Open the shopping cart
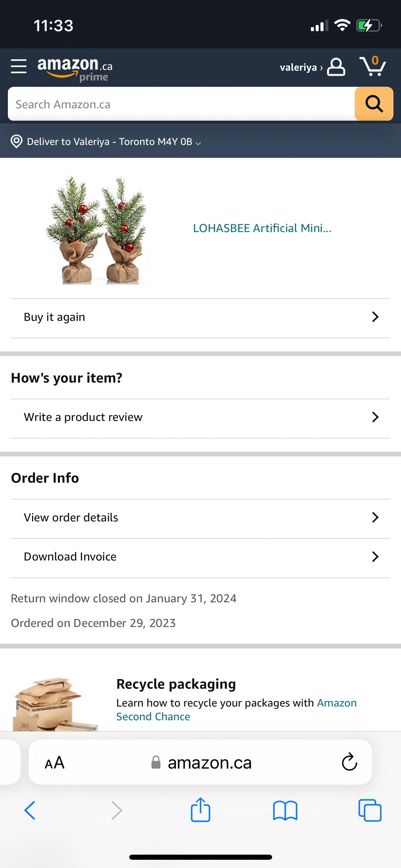Viewport: 401px width, 868px height. coord(373,66)
